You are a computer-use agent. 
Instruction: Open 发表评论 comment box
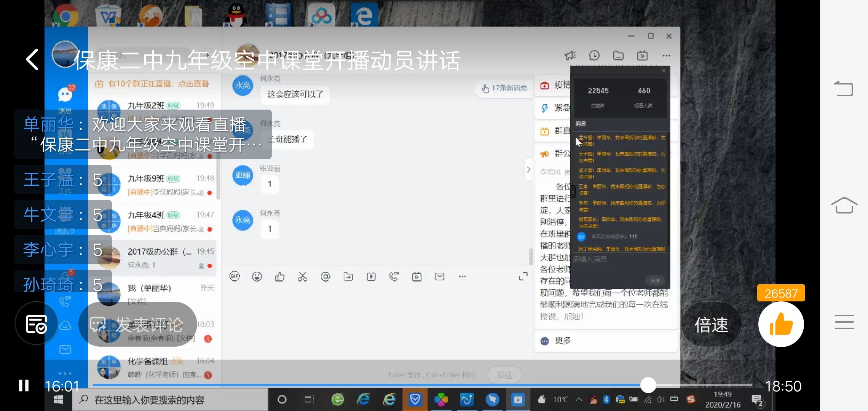tap(137, 324)
